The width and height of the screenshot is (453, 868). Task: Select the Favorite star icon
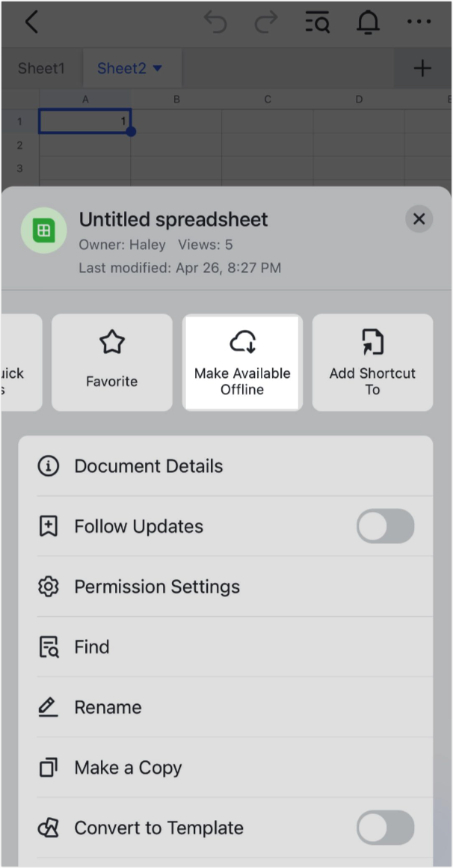click(x=111, y=342)
